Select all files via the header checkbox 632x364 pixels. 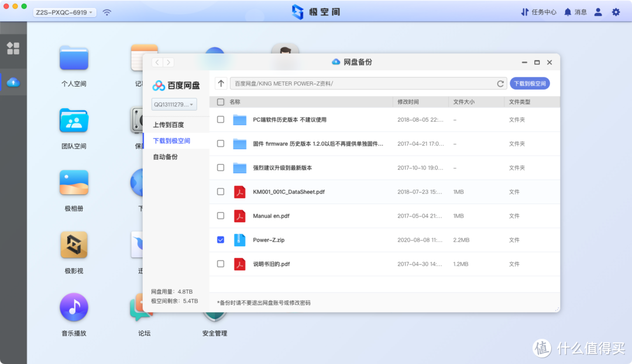coord(220,101)
